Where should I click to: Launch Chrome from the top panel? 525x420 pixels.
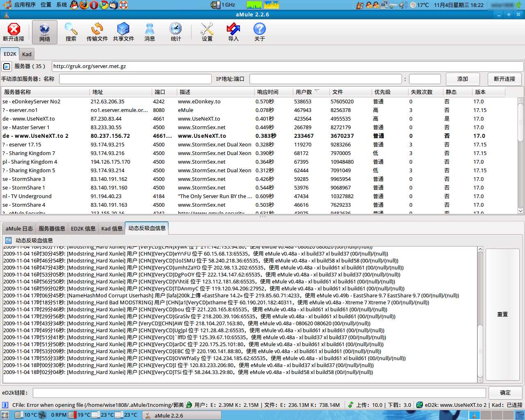click(x=104, y=5)
